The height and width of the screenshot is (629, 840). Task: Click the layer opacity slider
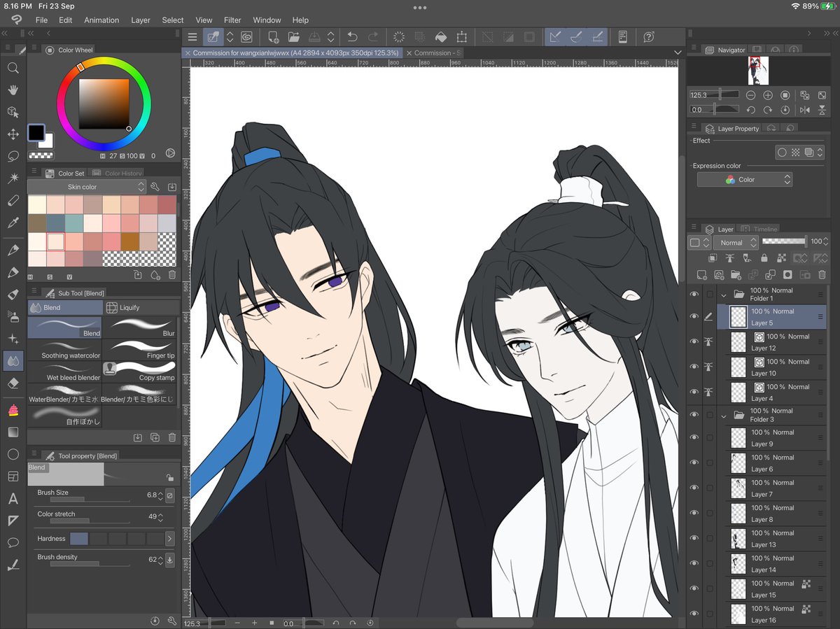point(784,241)
